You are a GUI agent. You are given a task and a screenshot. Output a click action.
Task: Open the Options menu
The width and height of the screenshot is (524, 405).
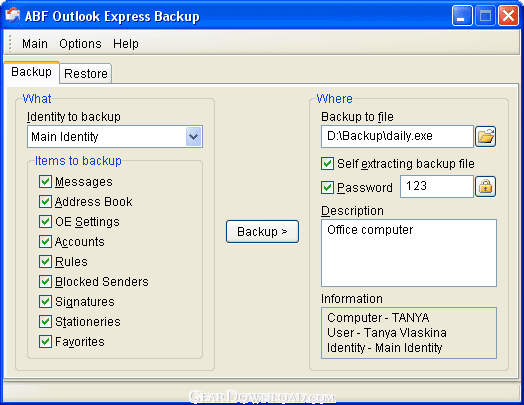[x=80, y=44]
